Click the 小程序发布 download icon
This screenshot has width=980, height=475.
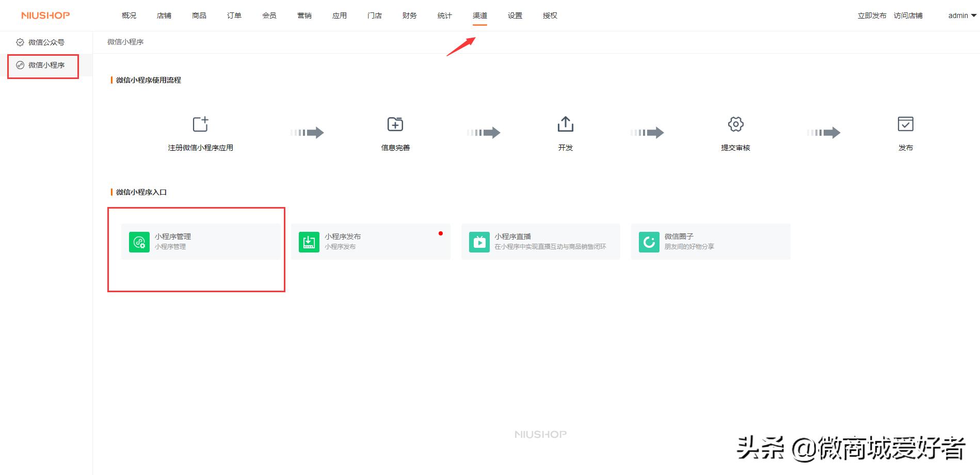tap(309, 241)
